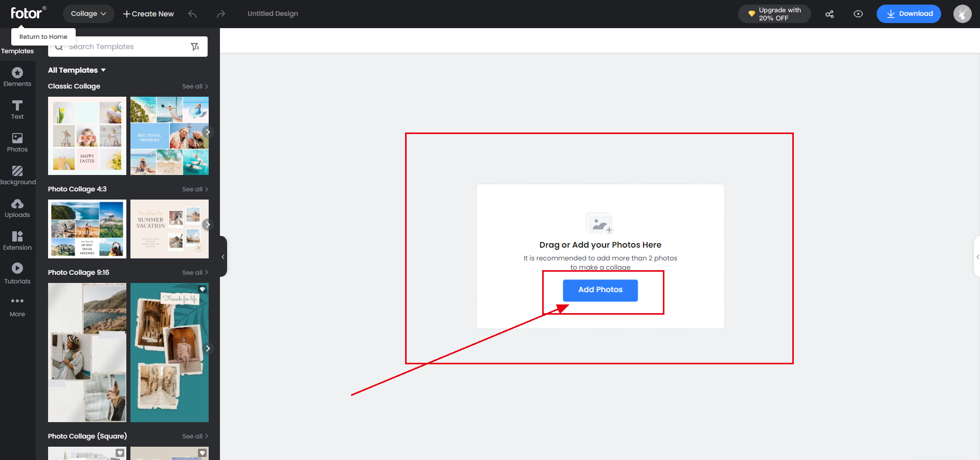
Task: Open the Background panel
Action: coord(17,176)
